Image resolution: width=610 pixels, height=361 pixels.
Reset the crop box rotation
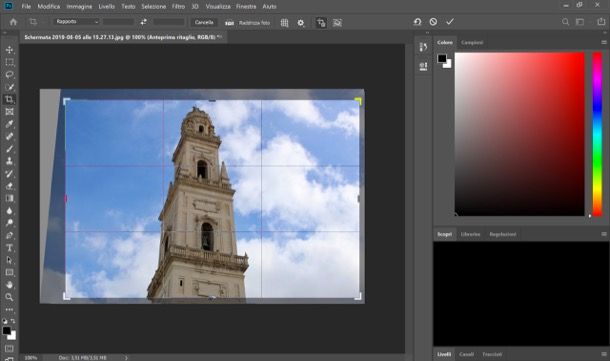[x=417, y=22]
